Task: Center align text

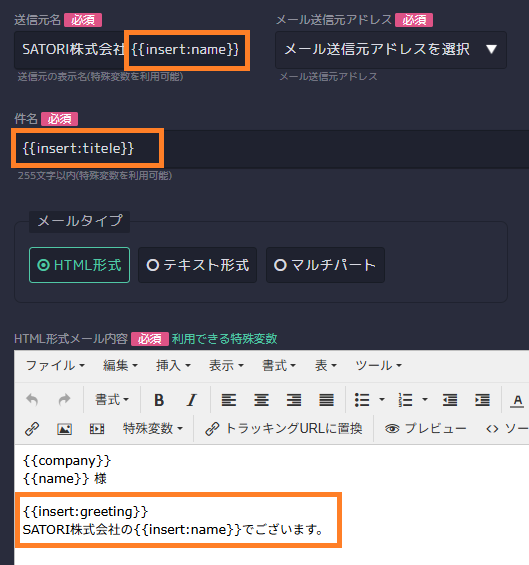Action: point(261,400)
